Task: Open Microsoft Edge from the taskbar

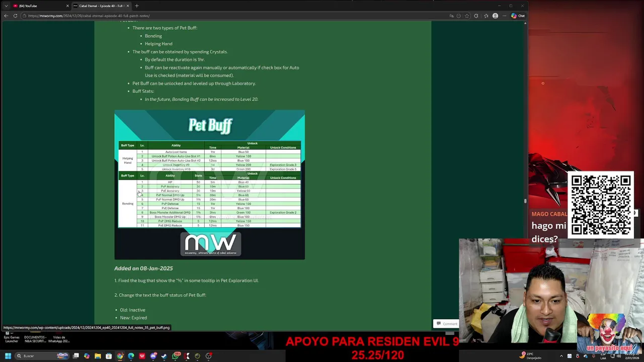Action: click(x=131, y=356)
